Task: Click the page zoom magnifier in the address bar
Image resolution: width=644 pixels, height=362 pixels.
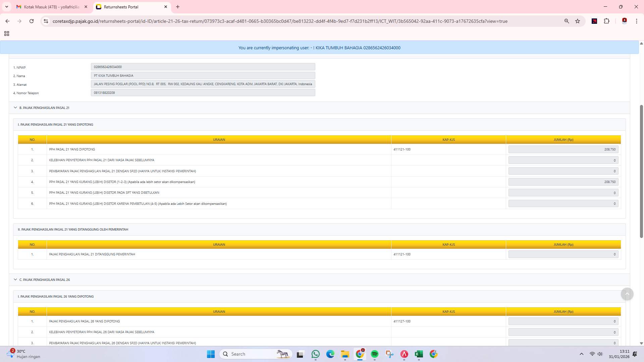Action: pos(567,21)
